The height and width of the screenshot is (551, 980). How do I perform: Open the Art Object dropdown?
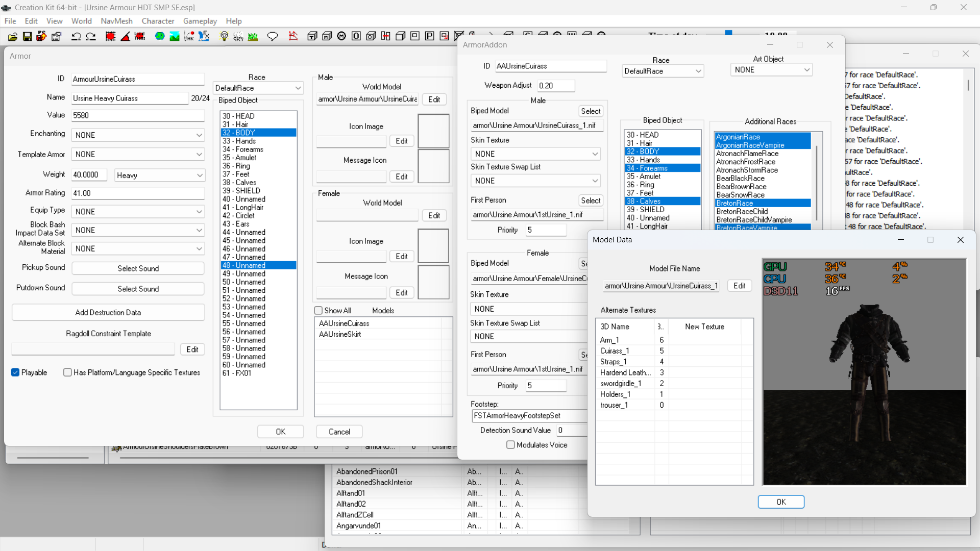[x=771, y=70]
